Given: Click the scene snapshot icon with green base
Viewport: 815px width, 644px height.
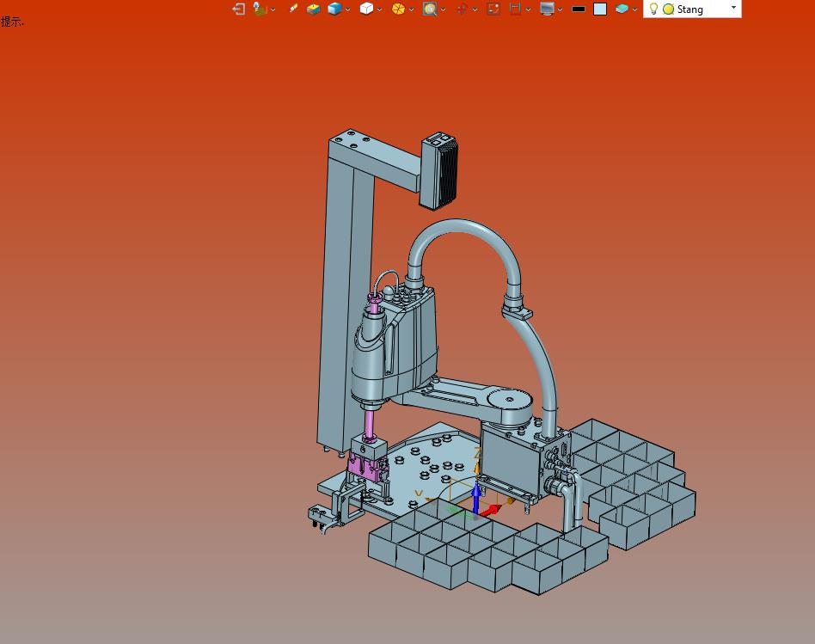Looking at the screenshot, I should point(260,9).
